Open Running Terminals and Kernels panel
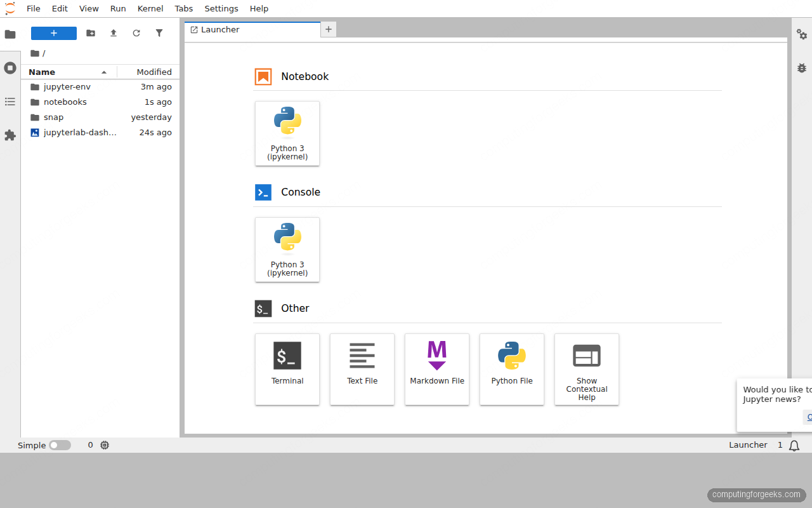This screenshot has height=508, width=812. click(10, 68)
